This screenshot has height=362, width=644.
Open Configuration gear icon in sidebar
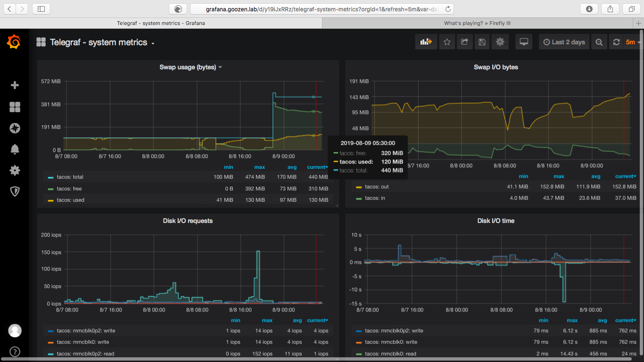[15, 170]
